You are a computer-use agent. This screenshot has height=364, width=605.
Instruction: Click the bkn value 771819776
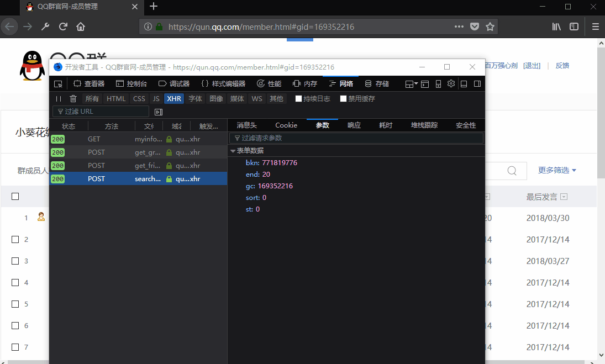[x=280, y=163]
